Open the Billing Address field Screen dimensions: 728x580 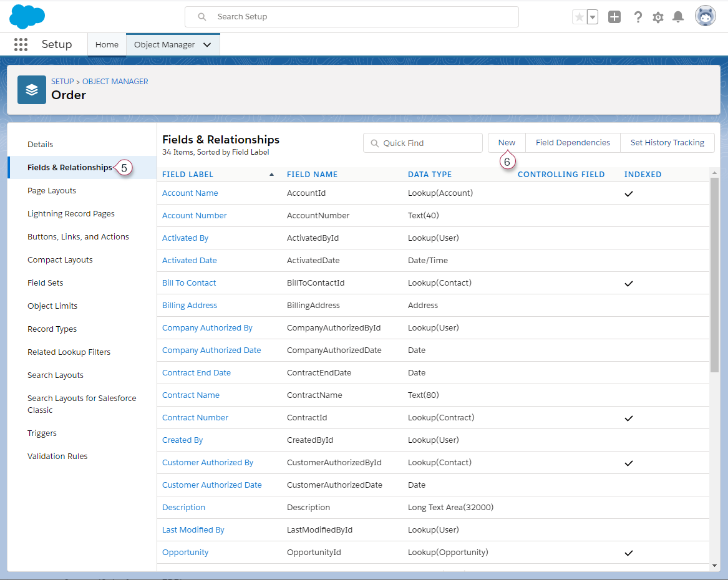(x=190, y=306)
